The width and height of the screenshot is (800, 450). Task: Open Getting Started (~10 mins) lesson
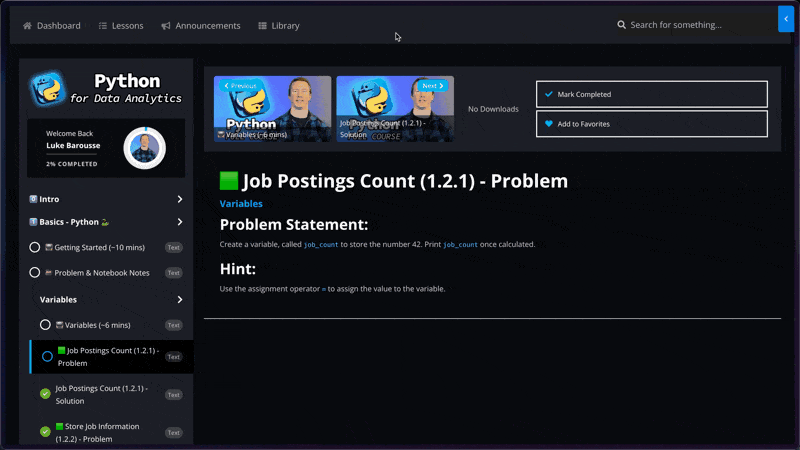pos(99,247)
